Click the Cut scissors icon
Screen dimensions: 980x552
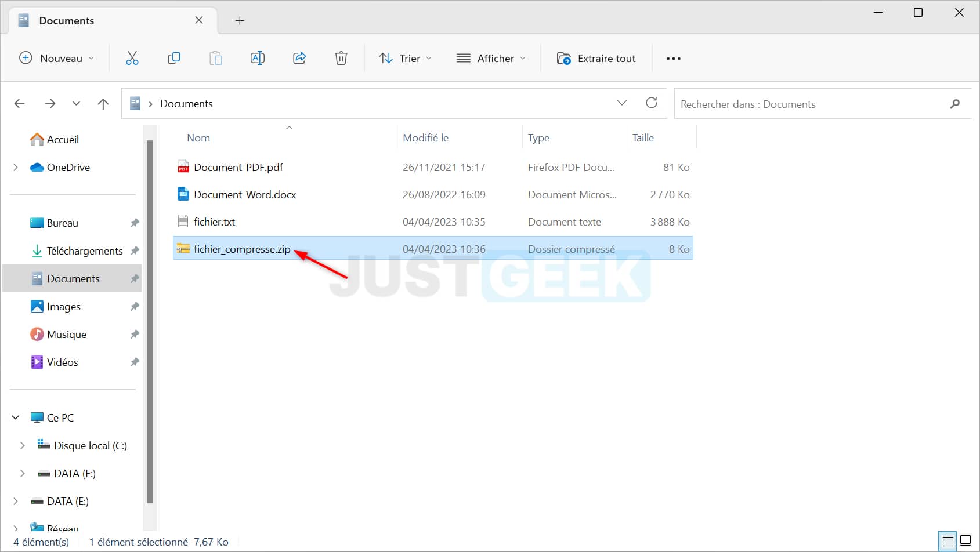pyautogui.click(x=132, y=58)
